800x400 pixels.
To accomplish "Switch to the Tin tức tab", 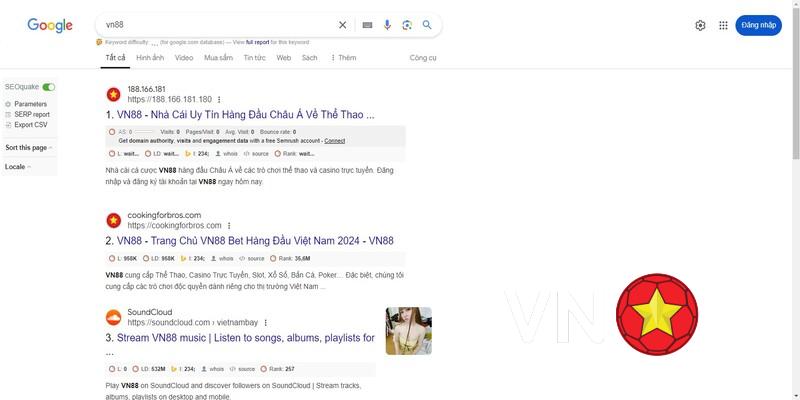I will (255, 58).
